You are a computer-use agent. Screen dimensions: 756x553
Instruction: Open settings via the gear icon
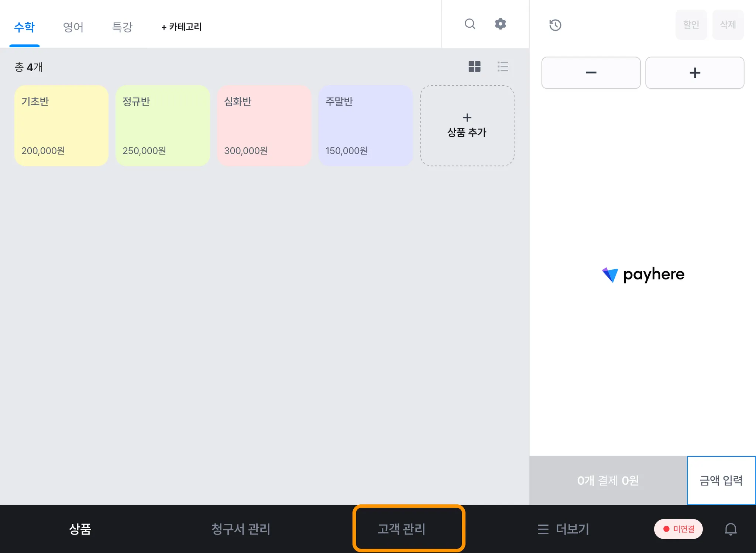click(x=500, y=24)
